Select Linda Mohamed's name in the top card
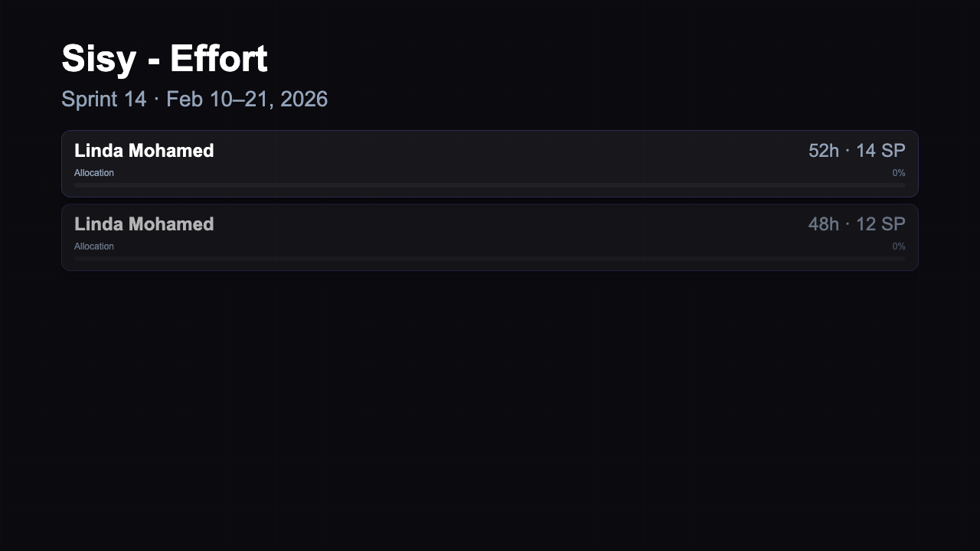This screenshot has height=551, width=980. pos(144,151)
